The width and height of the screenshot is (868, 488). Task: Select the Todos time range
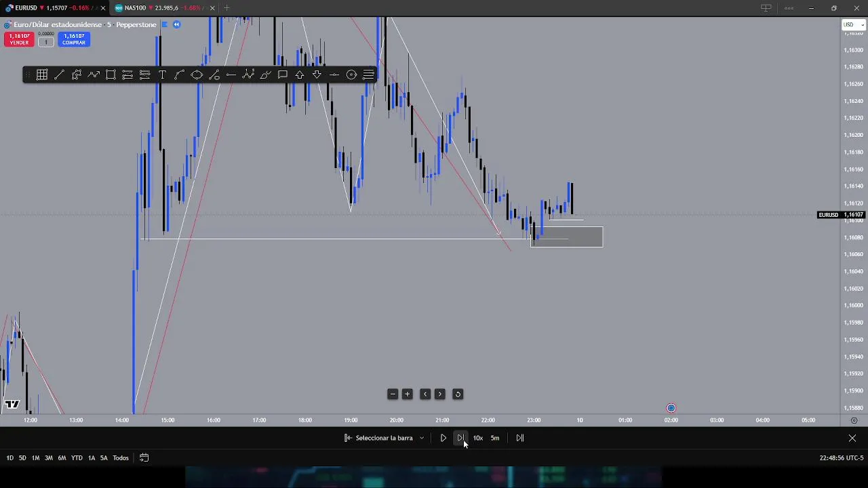click(121, 457)
